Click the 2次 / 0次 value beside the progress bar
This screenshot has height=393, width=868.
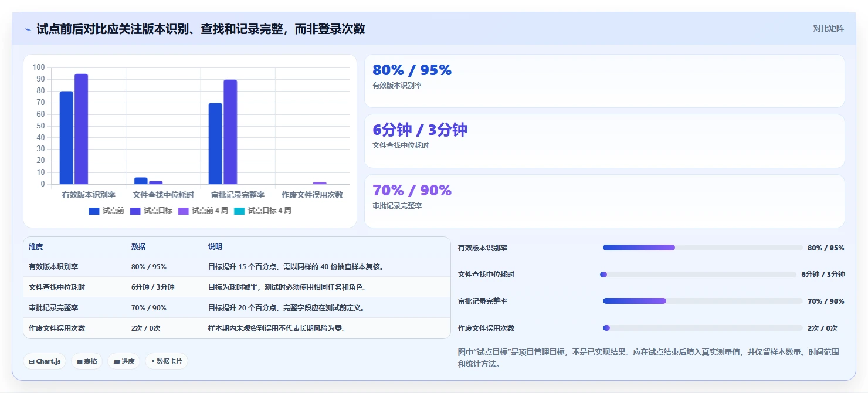[x=822, y=328]
